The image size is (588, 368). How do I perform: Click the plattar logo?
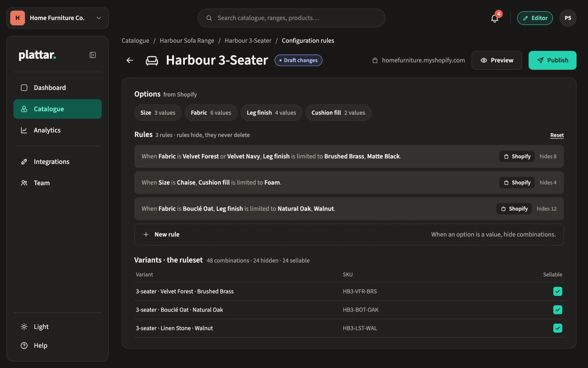37,55
